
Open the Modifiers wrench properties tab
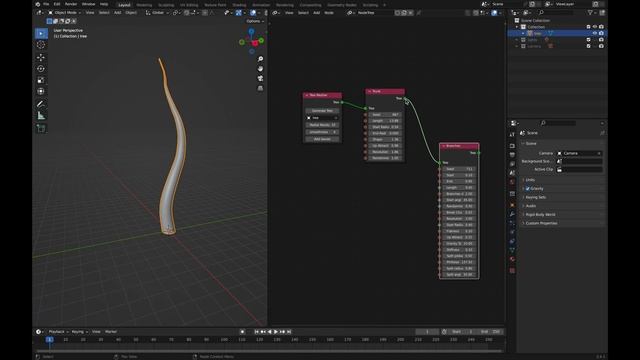coord(512,214)
